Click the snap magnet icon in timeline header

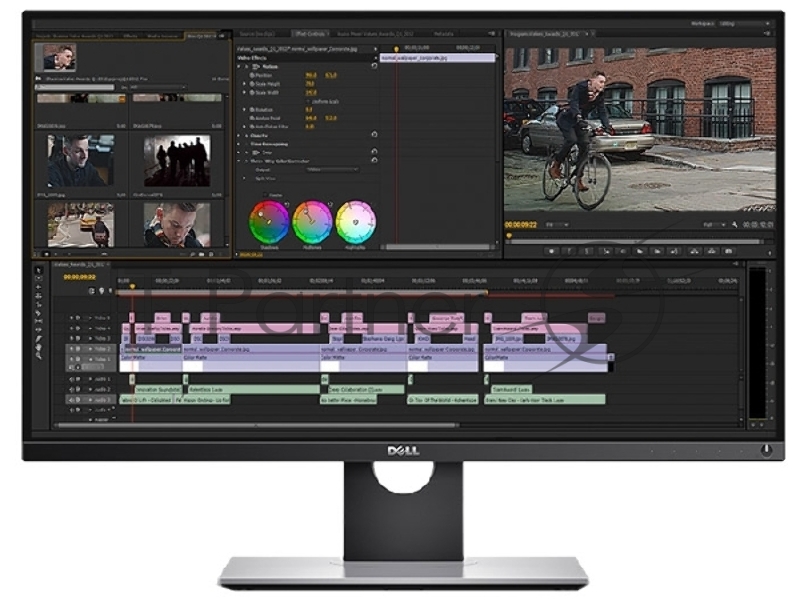click(x=91, y=291)
